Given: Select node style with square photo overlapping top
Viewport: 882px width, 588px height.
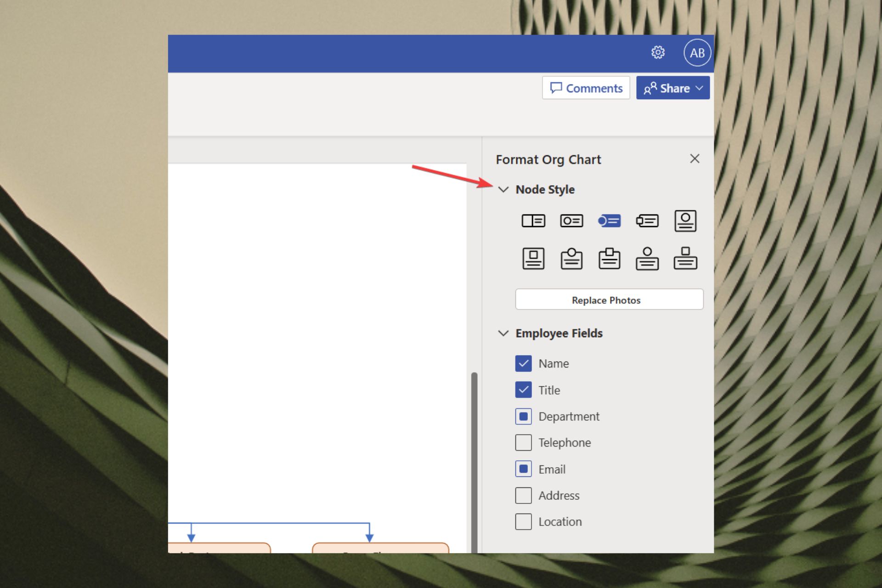Looking at the screenshot, I should tap(609, 259).
